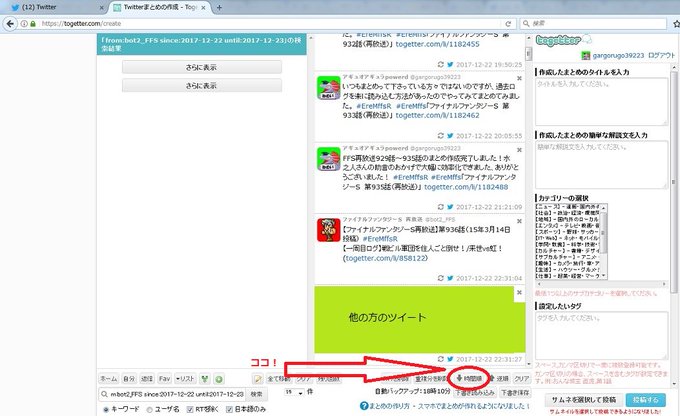This screenshot has width=680, height=416.
Task: Open the まとめの作り方 link
Action: point(389,406)
